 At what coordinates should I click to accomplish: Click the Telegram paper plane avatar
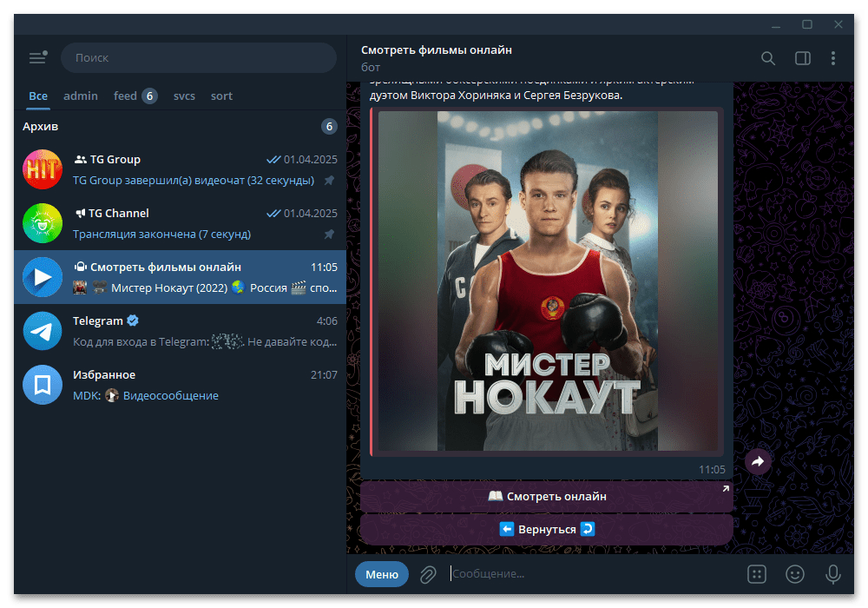(43, 331)
